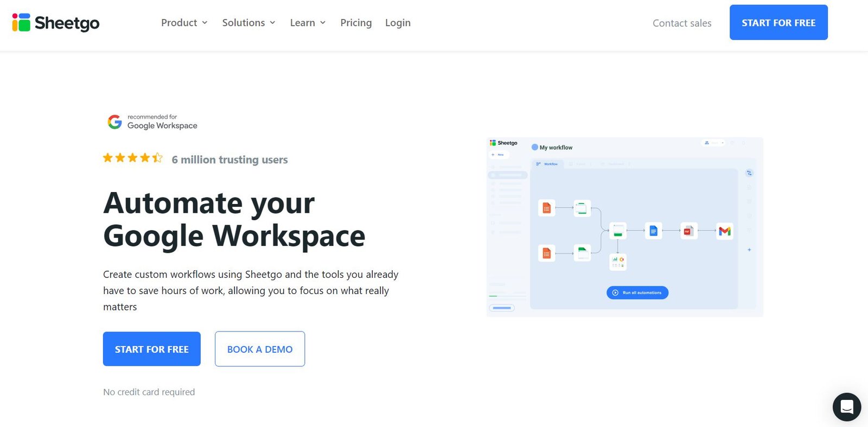Click the five-star rating icons

[x=133, y=158]
